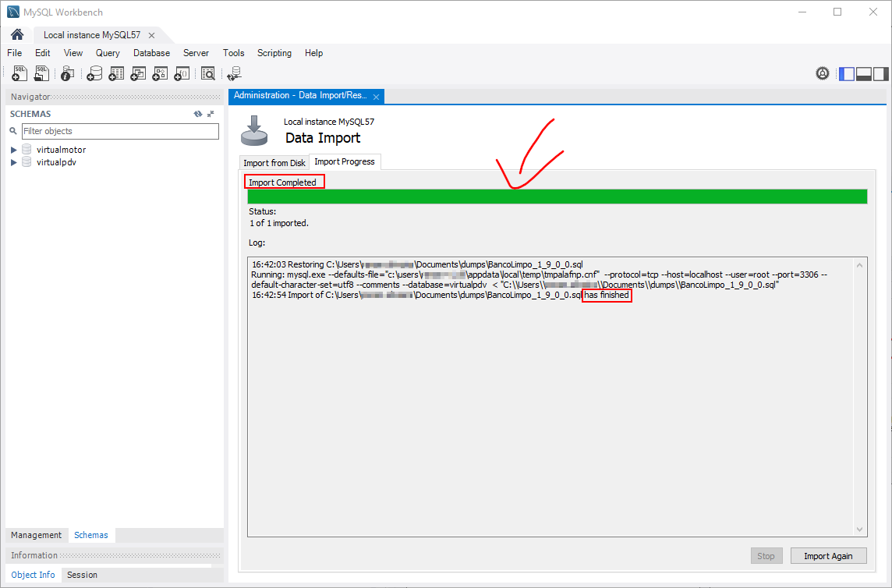Click the Import Again button

pos(828,556)
